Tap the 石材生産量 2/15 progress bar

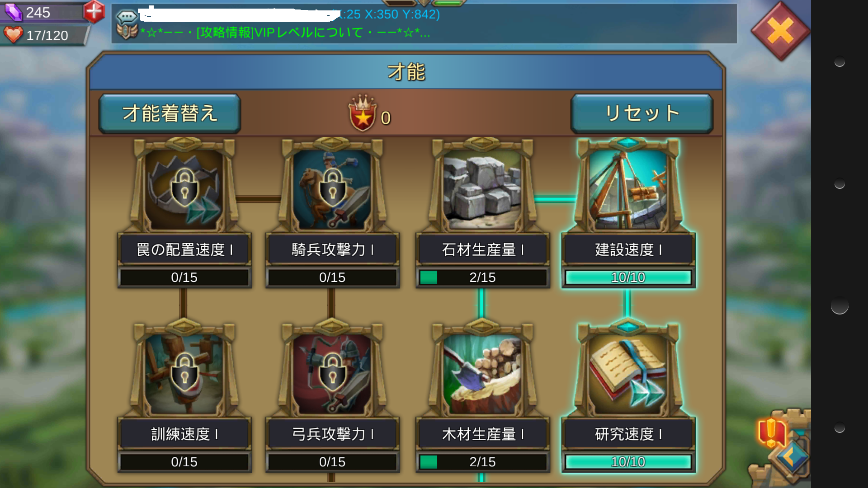point(482,277)
